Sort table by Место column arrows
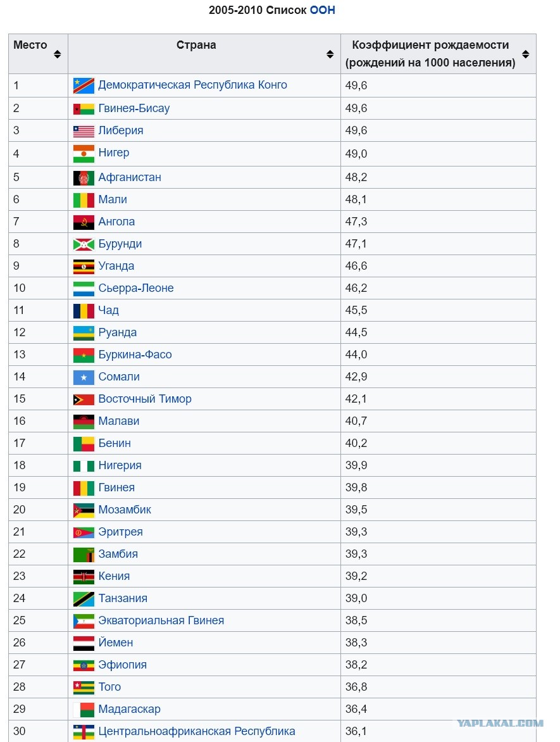This screenshot has height=742, width=560. 57,54
